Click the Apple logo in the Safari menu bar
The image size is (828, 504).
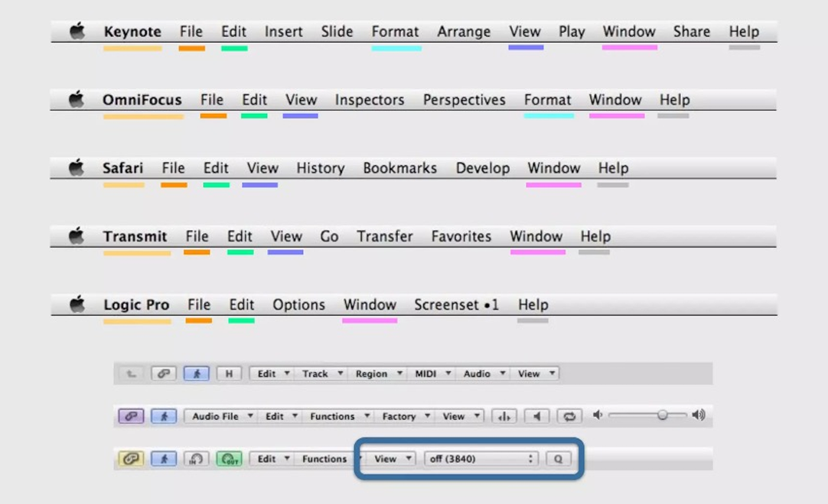pyautogui.click(x=77, y=167)
